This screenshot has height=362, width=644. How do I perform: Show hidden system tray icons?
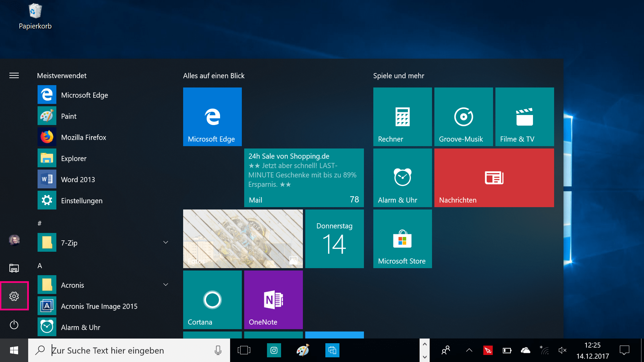point(469,350)
